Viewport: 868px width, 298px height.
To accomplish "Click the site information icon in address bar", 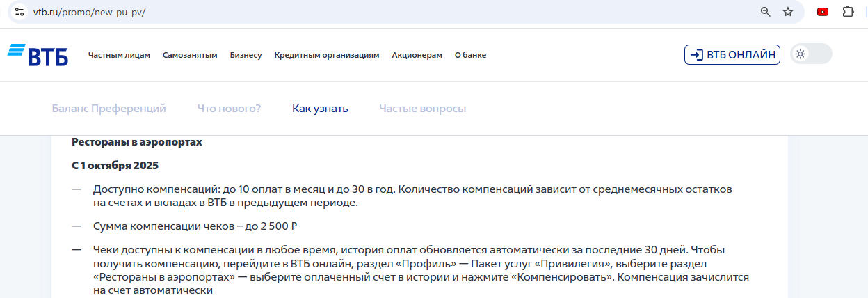I will pyautogui.click(x=19, y=12).
